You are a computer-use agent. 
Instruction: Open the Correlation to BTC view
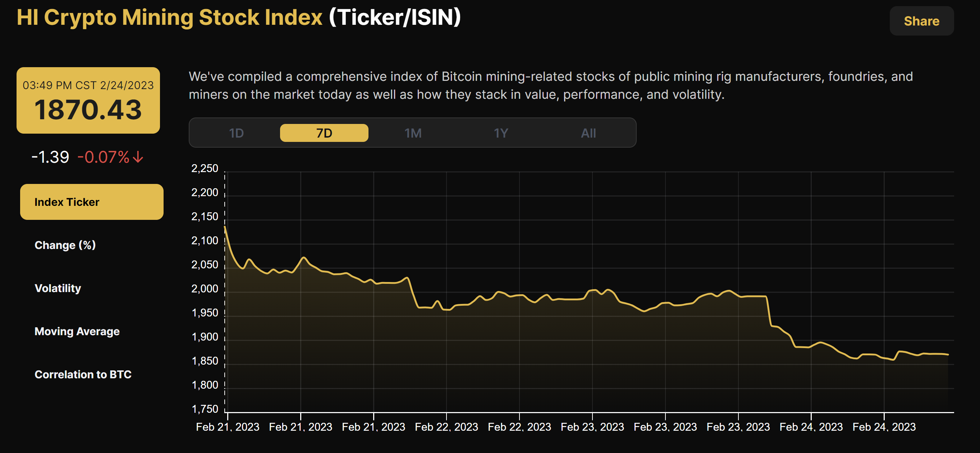click(x=83, y=374)
